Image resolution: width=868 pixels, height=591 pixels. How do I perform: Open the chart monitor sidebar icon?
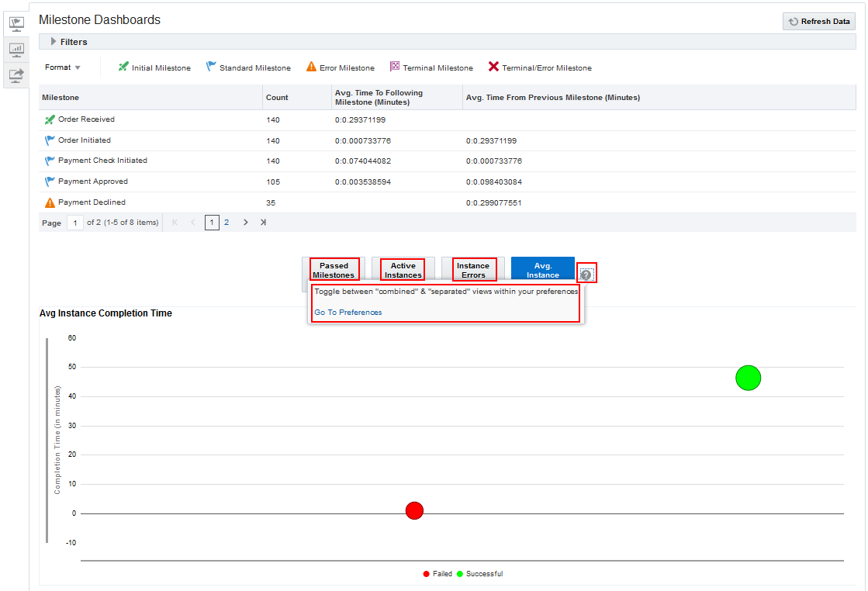pos(16,50)
